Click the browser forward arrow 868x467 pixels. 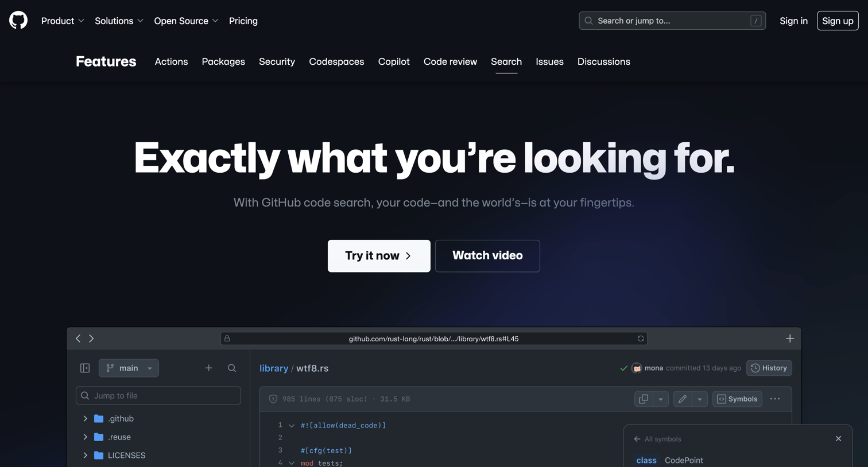[x=91, y=338]
